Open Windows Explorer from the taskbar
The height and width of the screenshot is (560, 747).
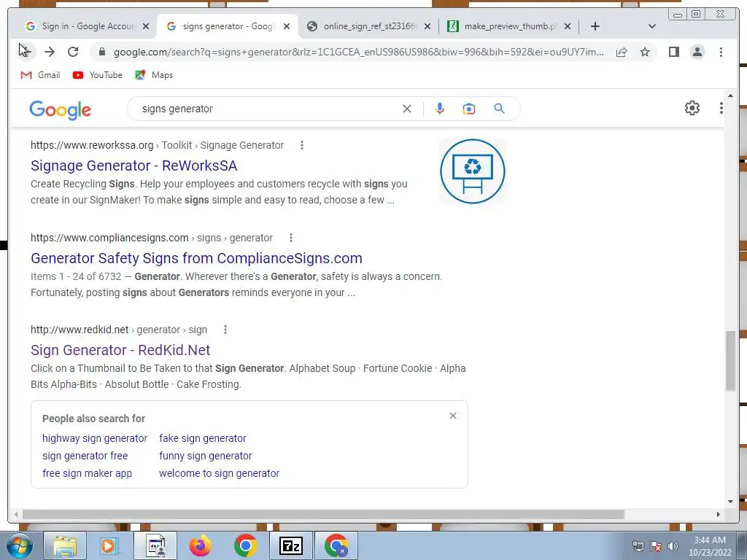click(x=65, y=545)
